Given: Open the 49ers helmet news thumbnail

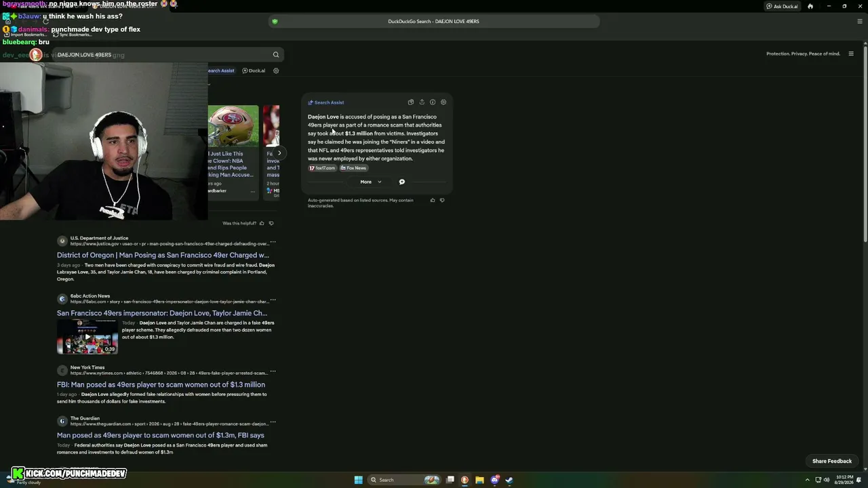Looking at the screenshot, I should (233, 126).
